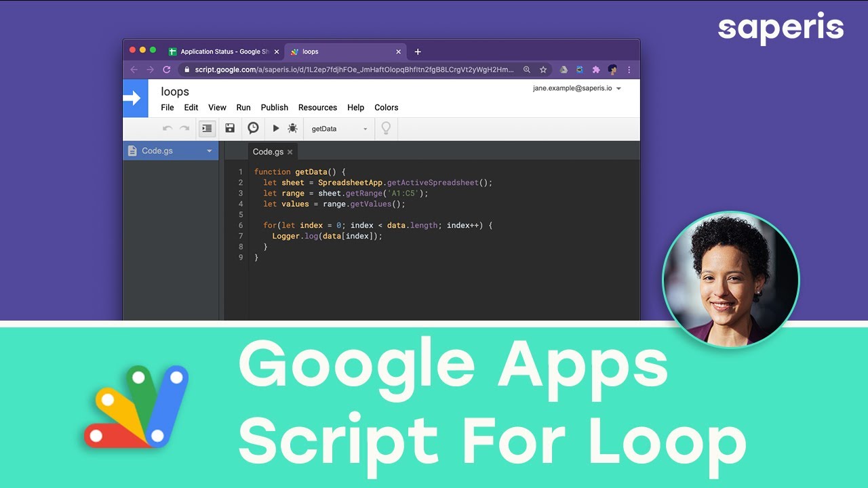
Task: Click the loops project title
Action: coord(175,91)
